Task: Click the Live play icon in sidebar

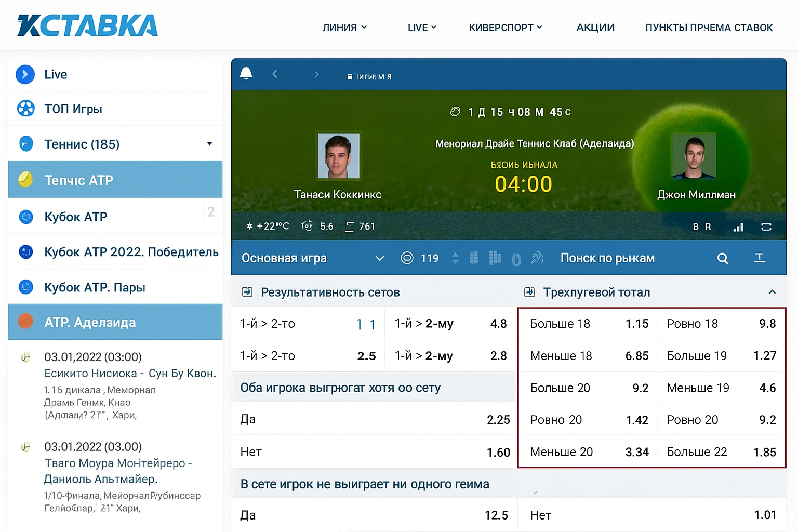Action: [25, 74]
